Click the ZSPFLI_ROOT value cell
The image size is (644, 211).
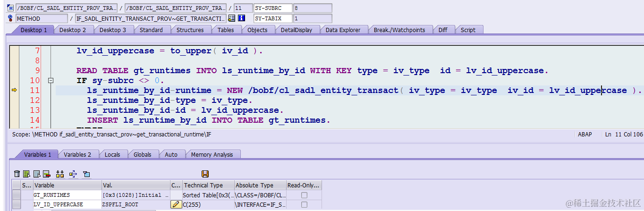click(x=136, y=204)
